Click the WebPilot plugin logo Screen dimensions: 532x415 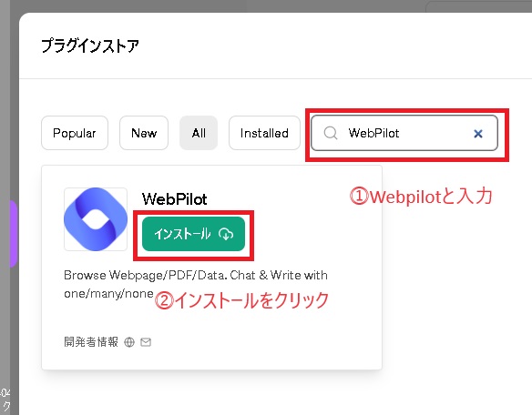click(96, 219)
